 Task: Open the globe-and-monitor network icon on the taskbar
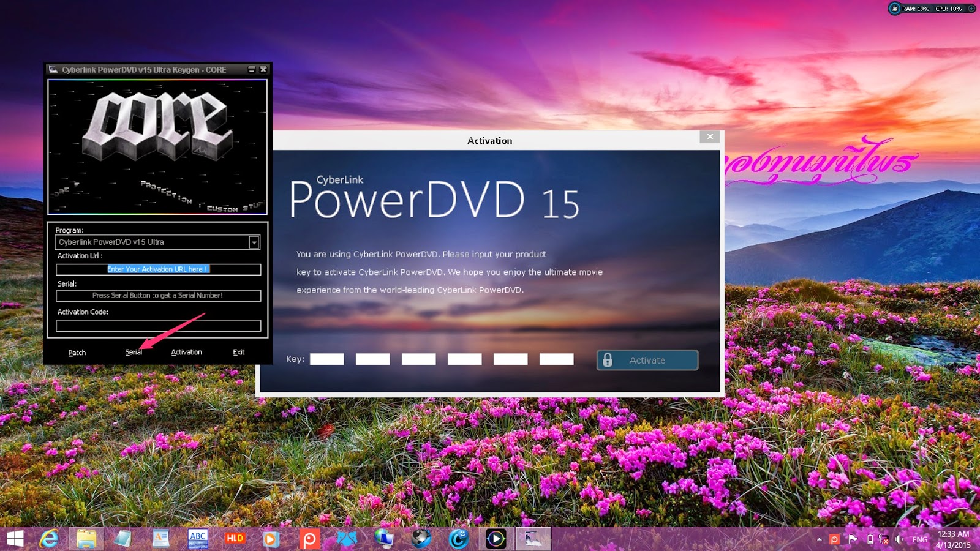(384, 539)
